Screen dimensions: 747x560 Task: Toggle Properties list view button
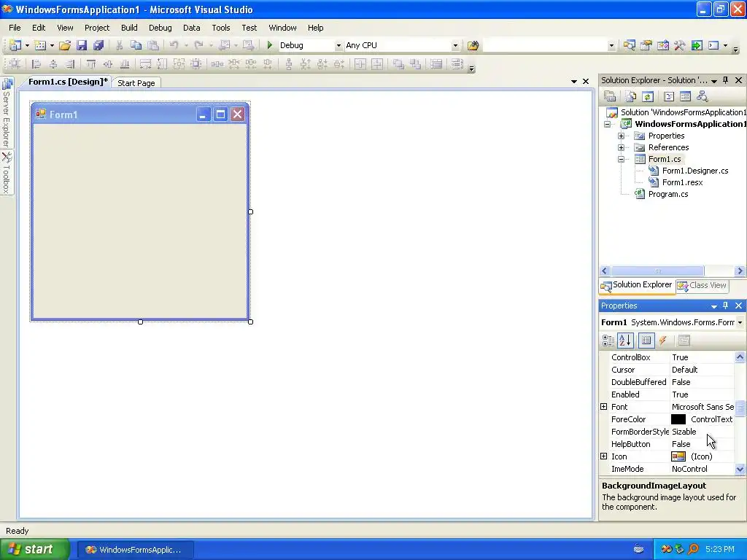click(x=646, y=340)
